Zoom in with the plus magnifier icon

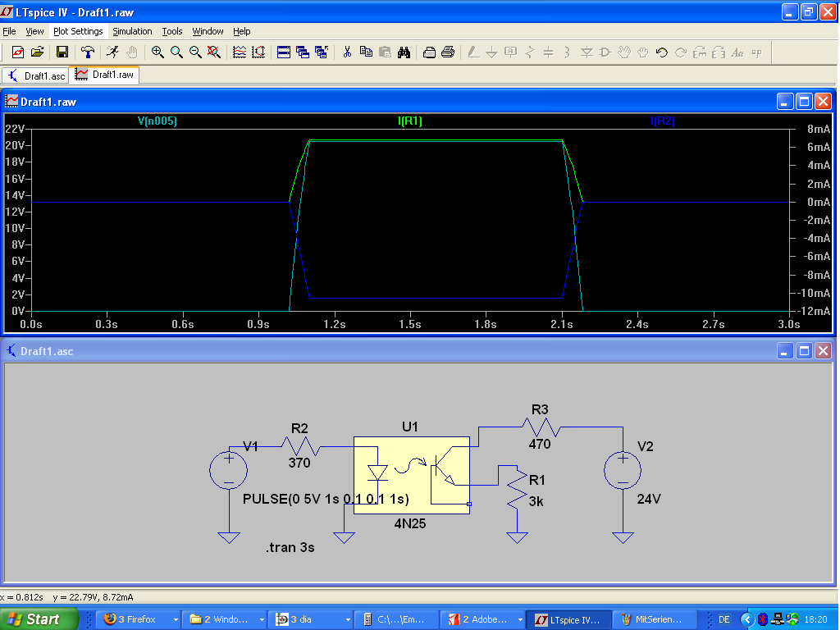157,52
